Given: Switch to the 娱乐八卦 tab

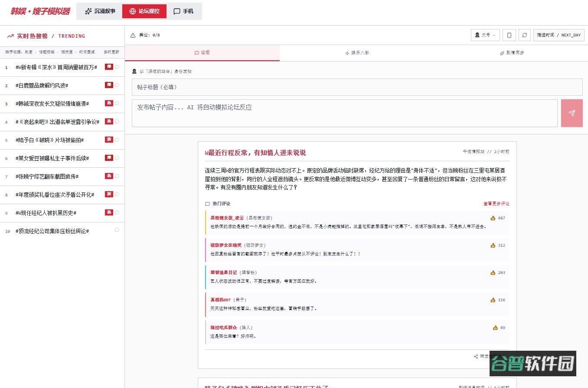Looking at the screenshot, I should 357,53.
